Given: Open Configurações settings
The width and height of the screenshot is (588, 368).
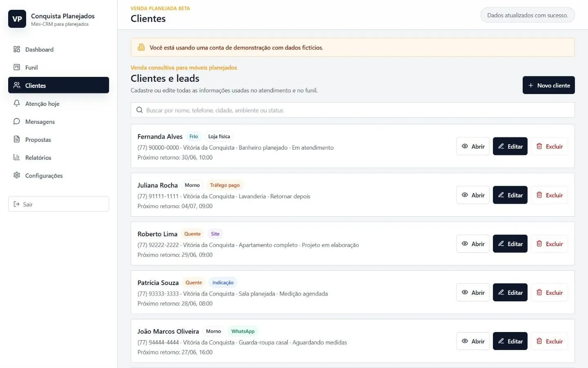Looking at the screenshot, I should 58,175.
